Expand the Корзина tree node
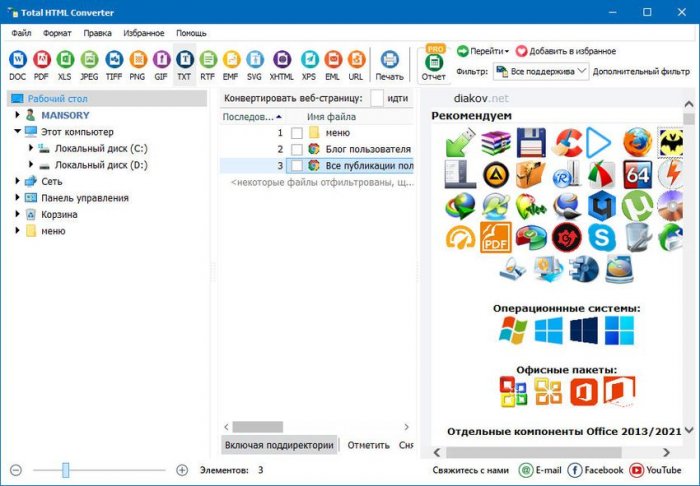The height and width of the screenshot is (486, 700). (17, 214)
